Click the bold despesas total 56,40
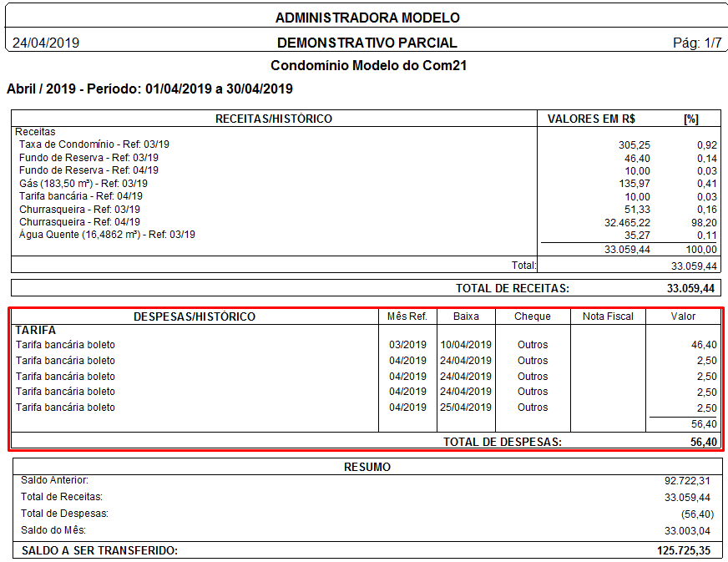728x562 pixels. pyautogui.click(x=704, y=442)
